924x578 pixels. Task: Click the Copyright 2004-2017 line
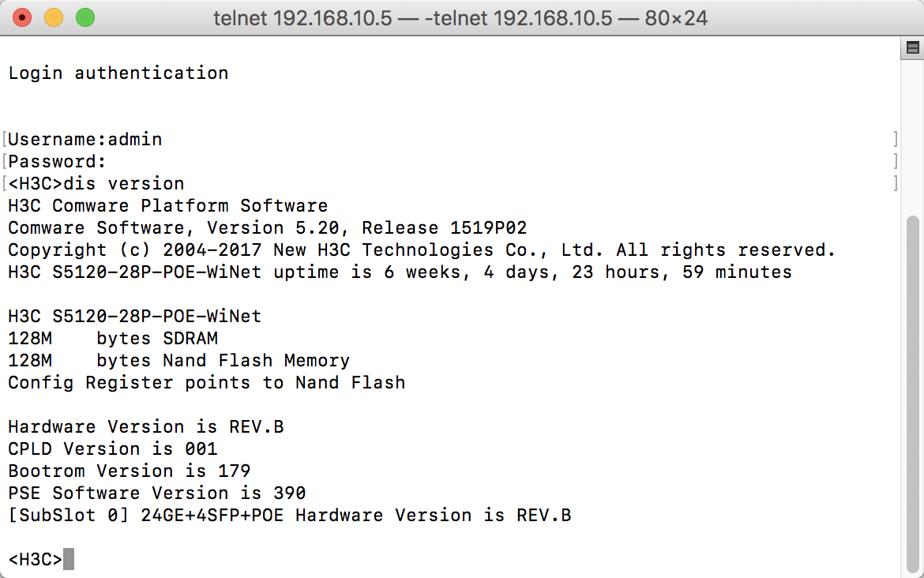click(421, 250)
